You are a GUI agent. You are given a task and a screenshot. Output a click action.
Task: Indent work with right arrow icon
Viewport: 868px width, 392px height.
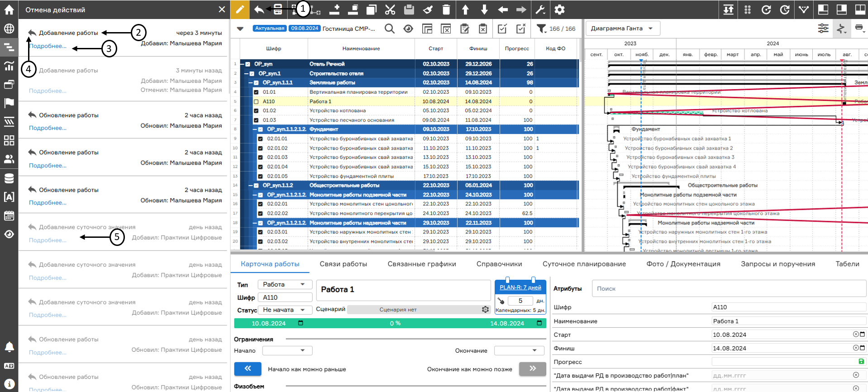pos(521,9)
